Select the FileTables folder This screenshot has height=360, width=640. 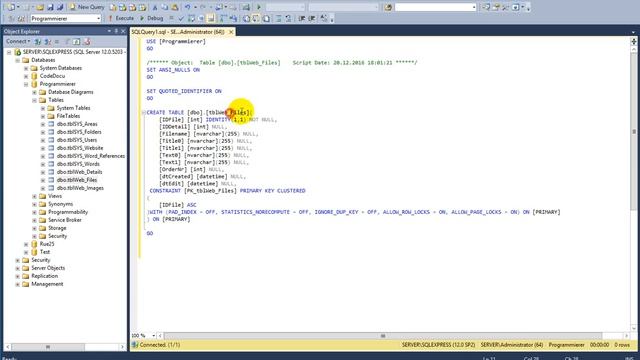point(68,116)
